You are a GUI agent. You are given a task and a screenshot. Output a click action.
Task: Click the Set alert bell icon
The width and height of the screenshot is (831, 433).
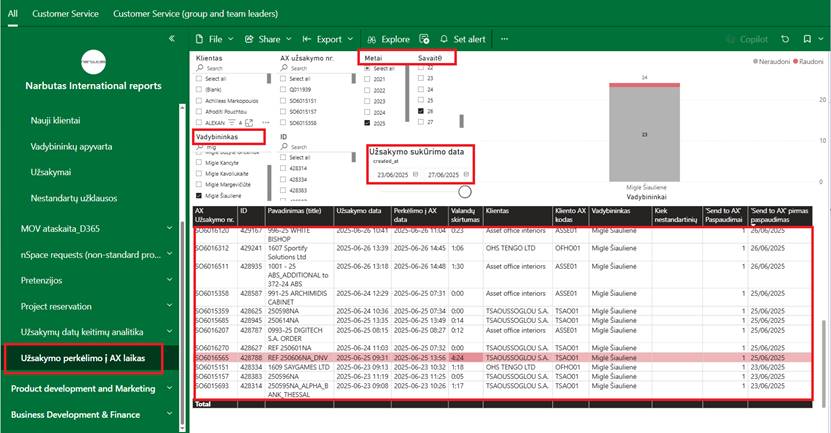point(444,39)
